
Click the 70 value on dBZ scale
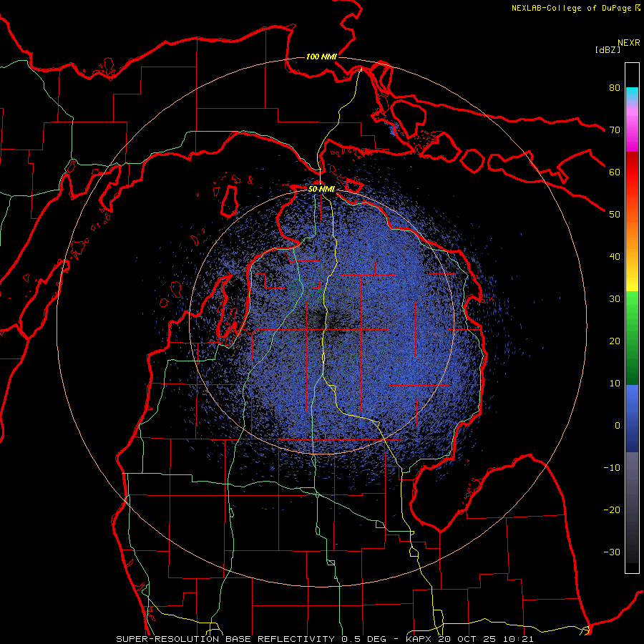click(x=615, y=130)
